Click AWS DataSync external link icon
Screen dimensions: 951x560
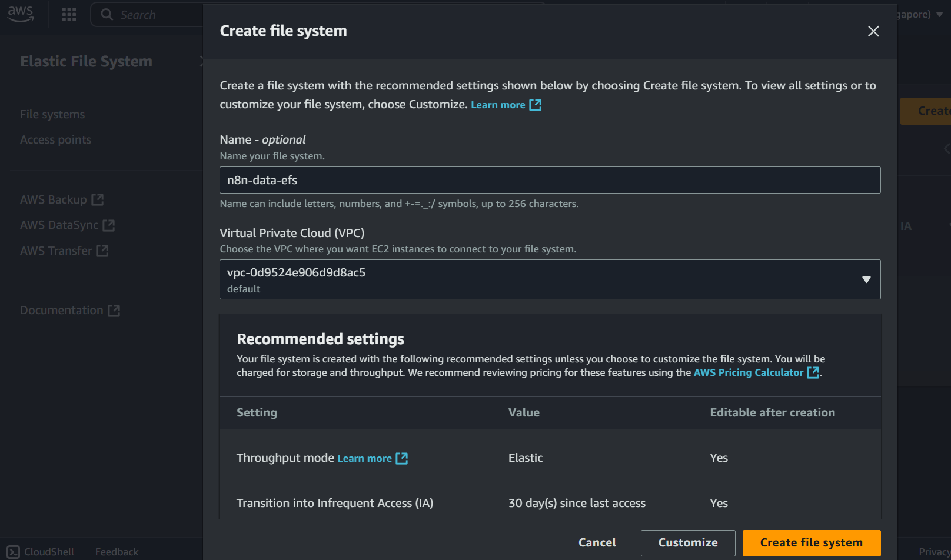point(109,225)
